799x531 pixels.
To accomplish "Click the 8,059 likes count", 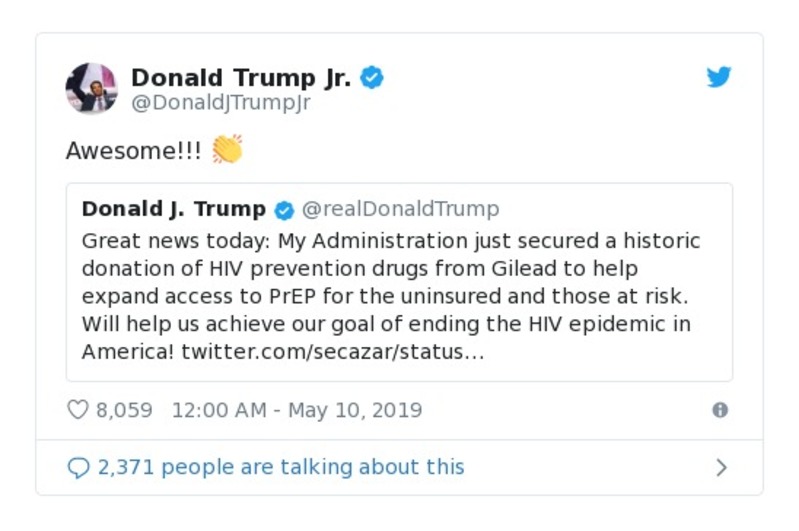I will coord(124,410).
